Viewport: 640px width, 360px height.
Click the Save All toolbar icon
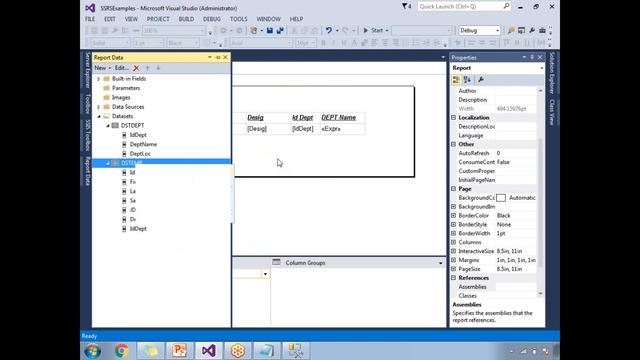(280, 31)
